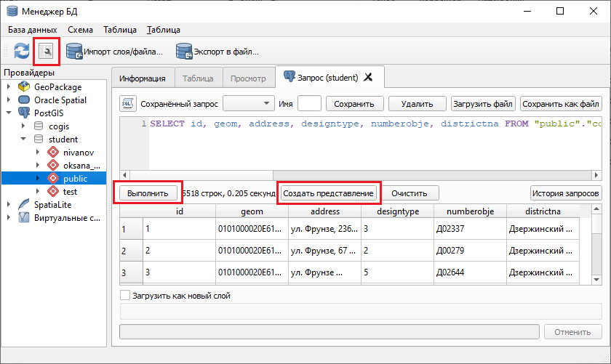The width and height of the screenshot is (611, 364).
Task: Click the Refresh database connections icon
Action: pyautogui.click(x=22, y=51)
